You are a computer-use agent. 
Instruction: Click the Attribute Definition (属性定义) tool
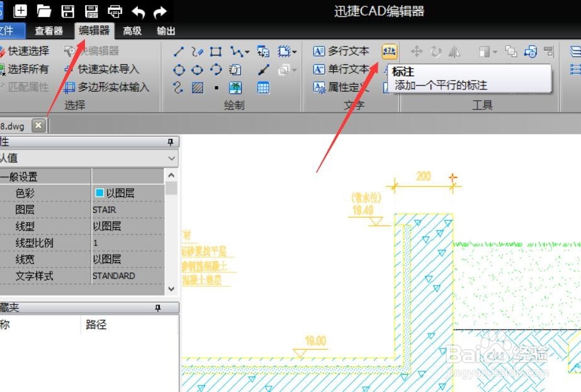[341, 87]
